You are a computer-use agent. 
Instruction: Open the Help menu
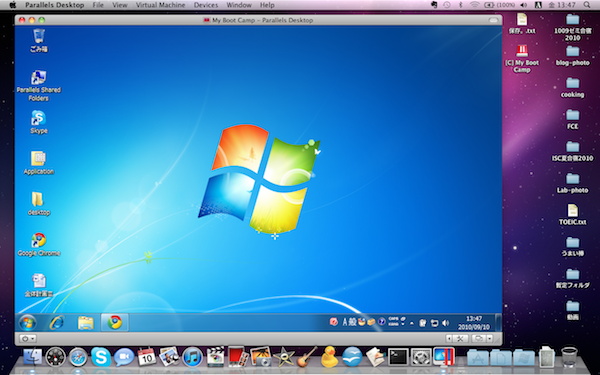[x=267, y=5]
